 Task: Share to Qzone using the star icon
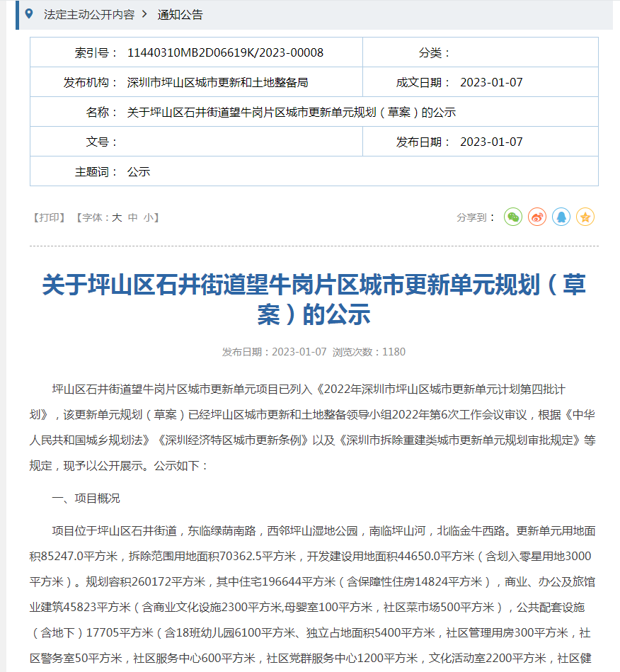pos(585,217)
